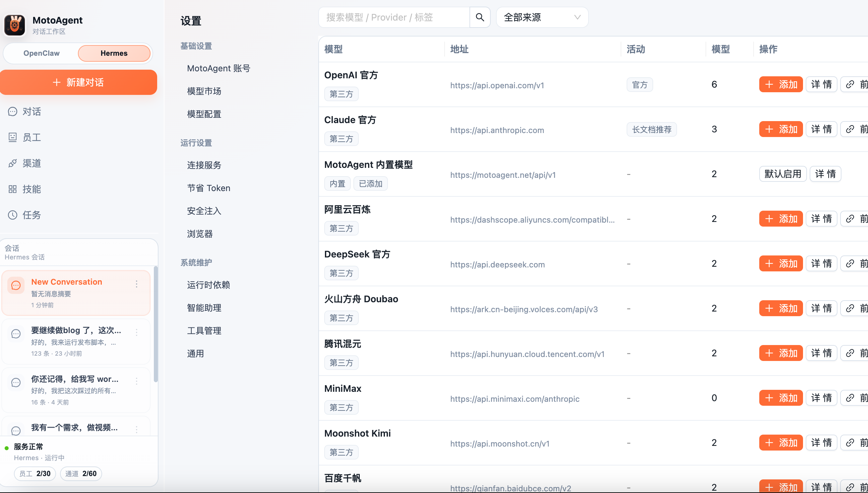The image size is (868, 493).
Task: Open 安全注入 settings page
Action: 204,211
